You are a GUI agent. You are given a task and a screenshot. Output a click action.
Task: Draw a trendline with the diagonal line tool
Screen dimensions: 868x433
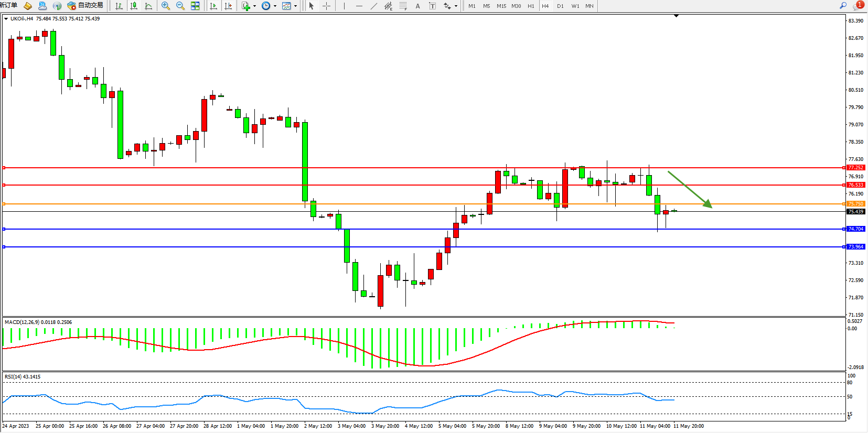click(373, 6)
